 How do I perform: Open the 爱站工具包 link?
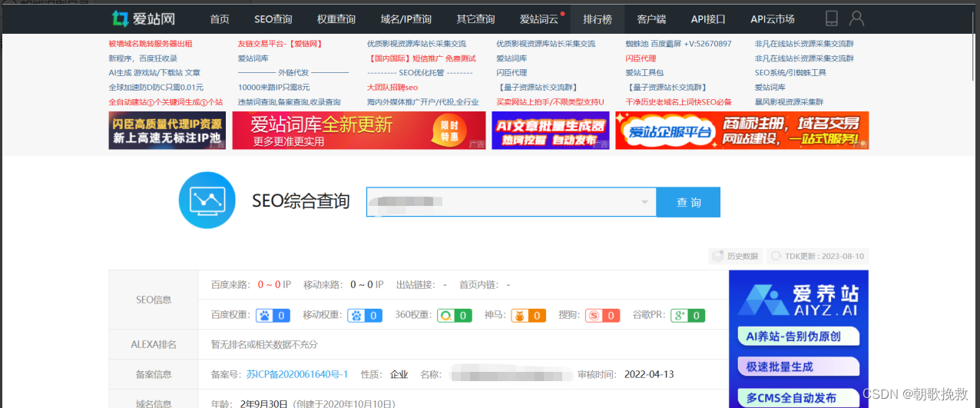(x=644, y=73)
